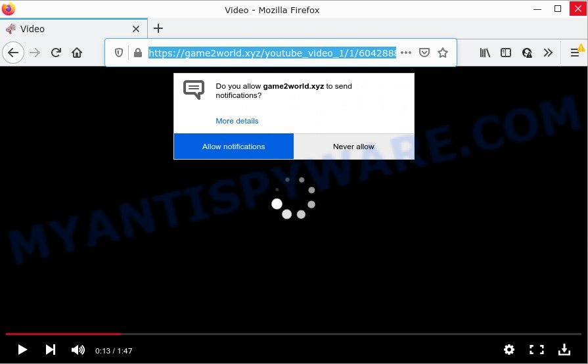Viewport: 588px width, 364px height.
Task: Minimize the Firefox window
Action: click(537, 9)
